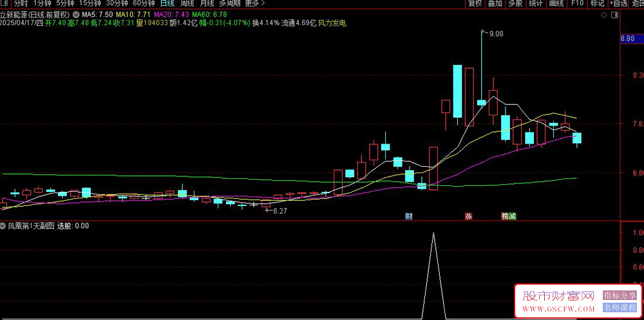Viewport: 644px width, 320px height.
Task: Click the diamond icon above price axis
Action: 604,15
